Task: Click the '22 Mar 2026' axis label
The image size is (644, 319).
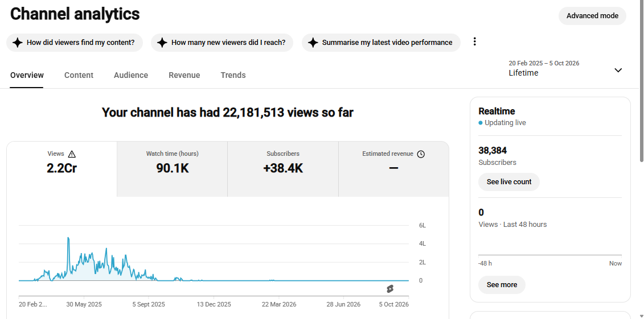Action: click(279, 305)
